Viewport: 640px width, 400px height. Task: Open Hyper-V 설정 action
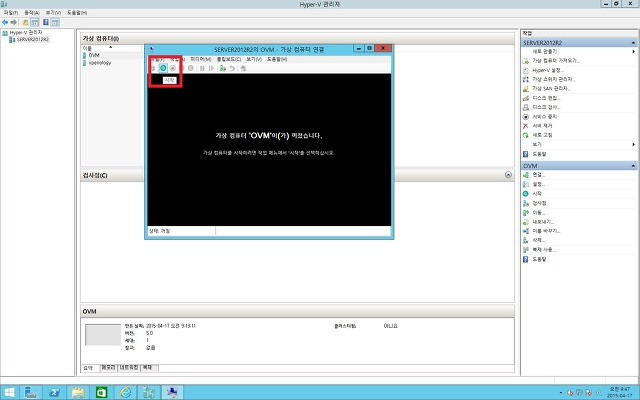548,70
